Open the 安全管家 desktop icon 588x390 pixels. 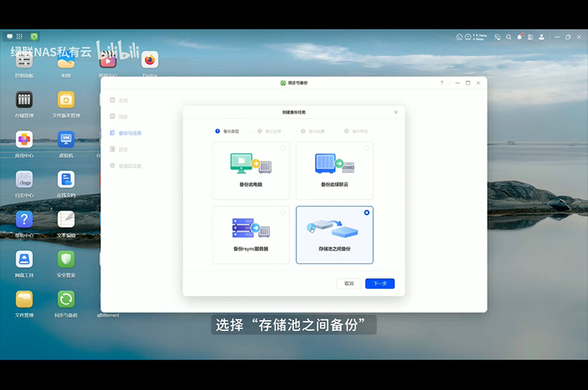[x=66, y=259]
